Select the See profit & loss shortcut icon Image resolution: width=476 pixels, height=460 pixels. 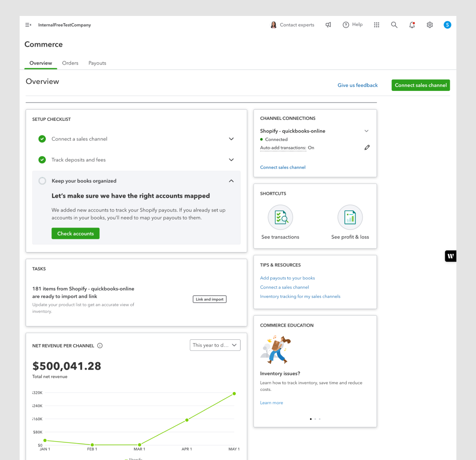pyautogui.click(x=350, y=217)
